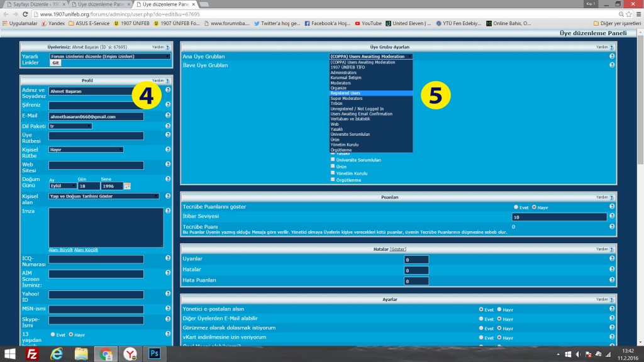Image resolution: width=644 pixels, height=362 pixels.
Task: Open the birthday calendar picker icon
Action: [127, 186]
